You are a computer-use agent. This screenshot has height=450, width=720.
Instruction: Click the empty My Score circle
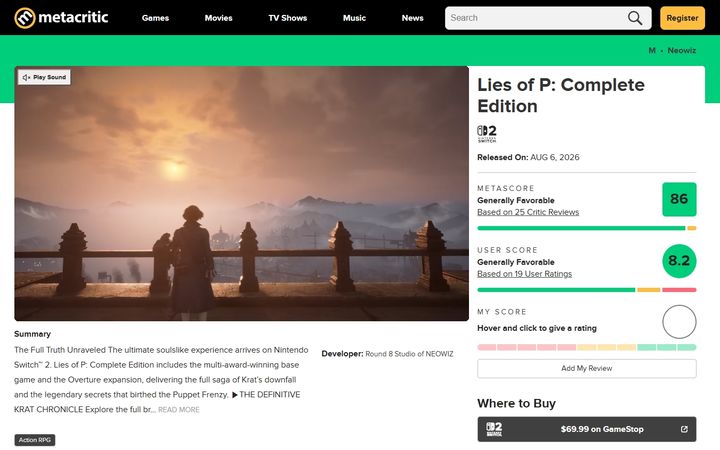coord(679,322)
